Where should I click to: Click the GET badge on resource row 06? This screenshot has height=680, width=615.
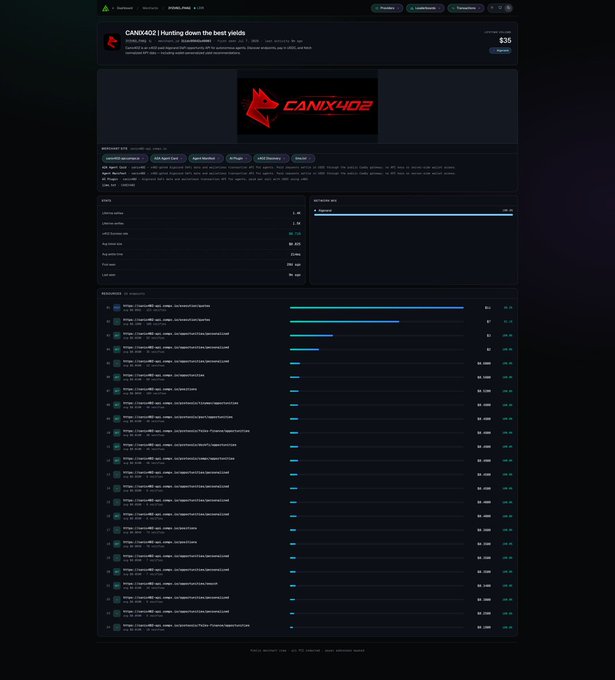(x=117, y=377)
